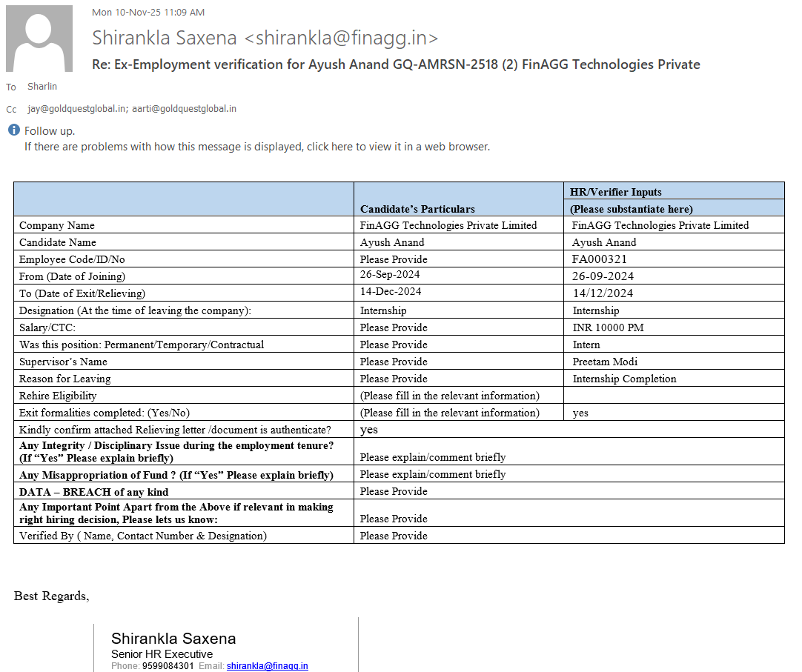Click the sender's profile avatar picture
Viewport: 802px width, 672px height.
[39, 39]
